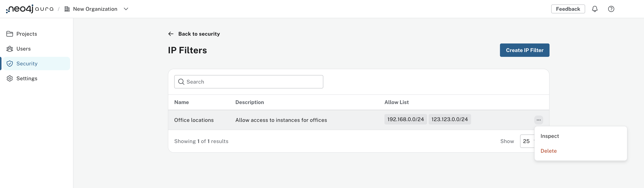The image size is (644, 188).
Task: Click the Projects folder icon
Action: (10, 34)
